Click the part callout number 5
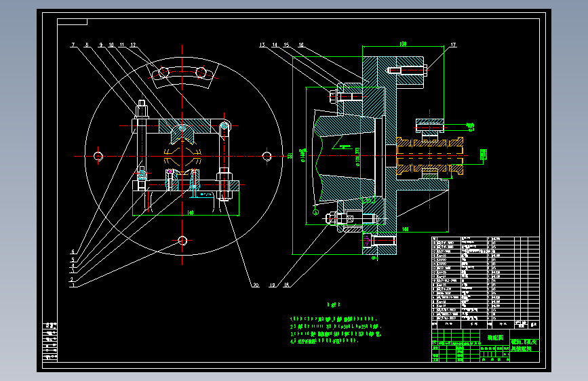588x381 pixels. (73, 260)
